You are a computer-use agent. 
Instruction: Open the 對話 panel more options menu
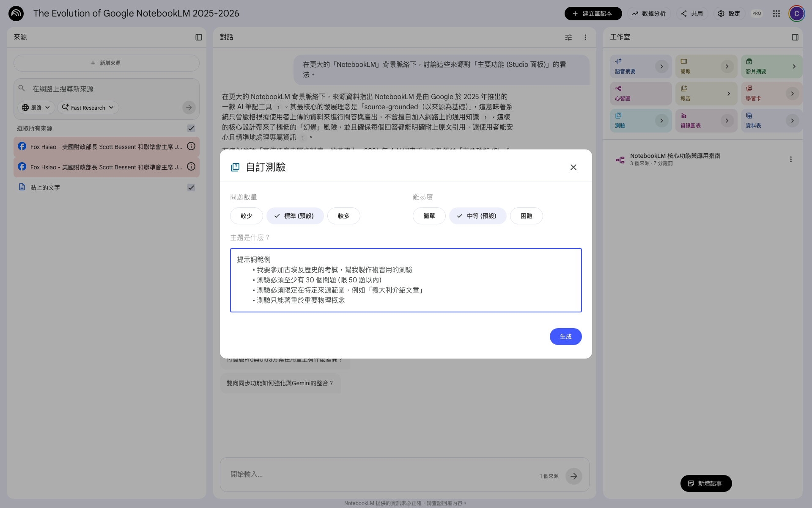[585, 37]
